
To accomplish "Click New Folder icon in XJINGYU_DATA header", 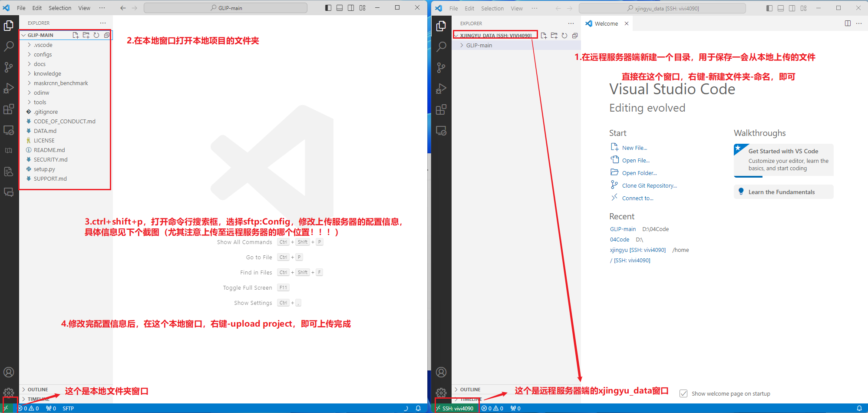I will [x=554, y=36].
